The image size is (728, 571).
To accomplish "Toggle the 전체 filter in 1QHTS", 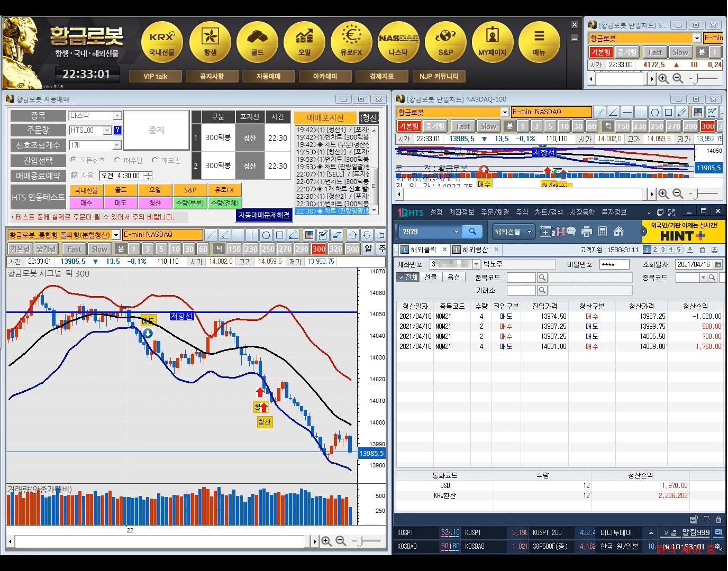I will [408, 277].
